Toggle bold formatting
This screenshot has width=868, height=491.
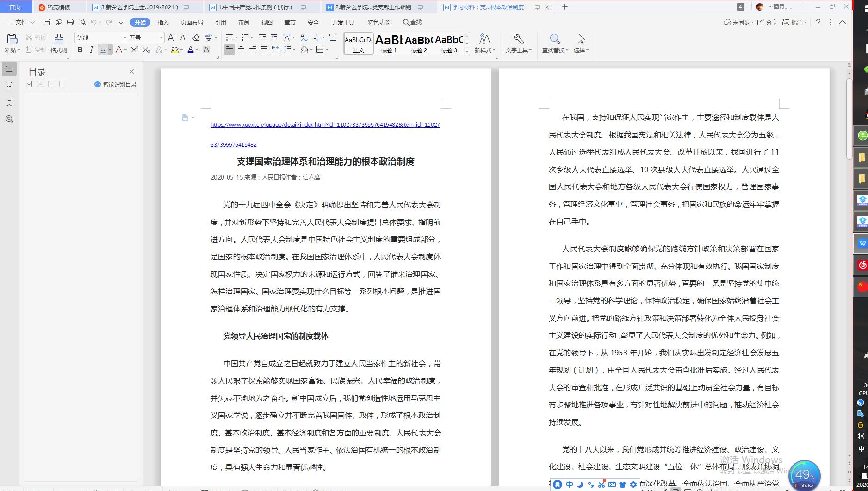click(x=80, y=50)
